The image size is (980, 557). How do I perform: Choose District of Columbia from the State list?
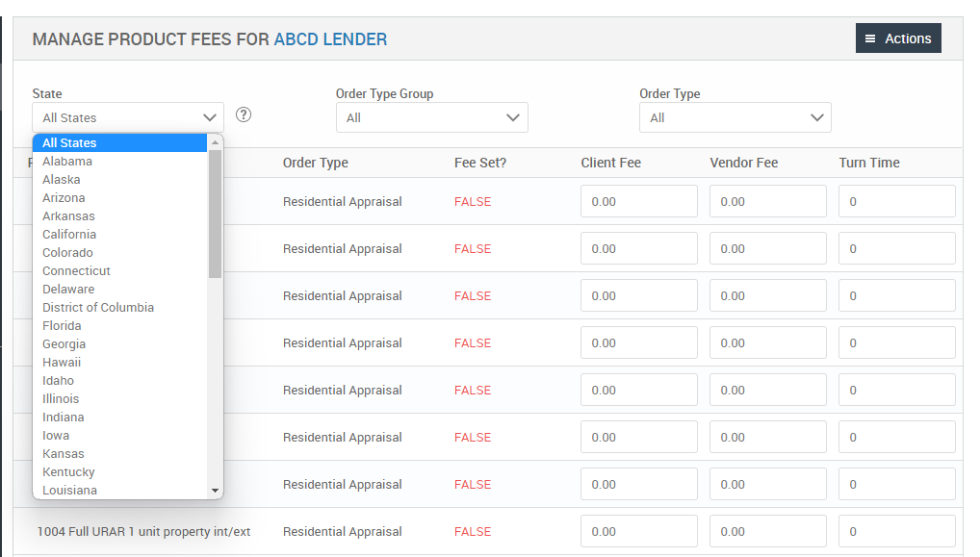[x=97, y=307]
